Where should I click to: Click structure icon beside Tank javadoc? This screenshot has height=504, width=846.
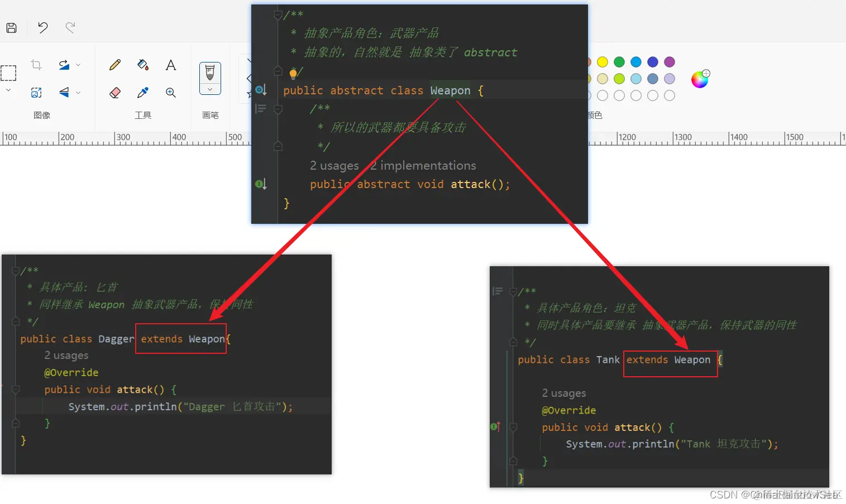(498, 291)
